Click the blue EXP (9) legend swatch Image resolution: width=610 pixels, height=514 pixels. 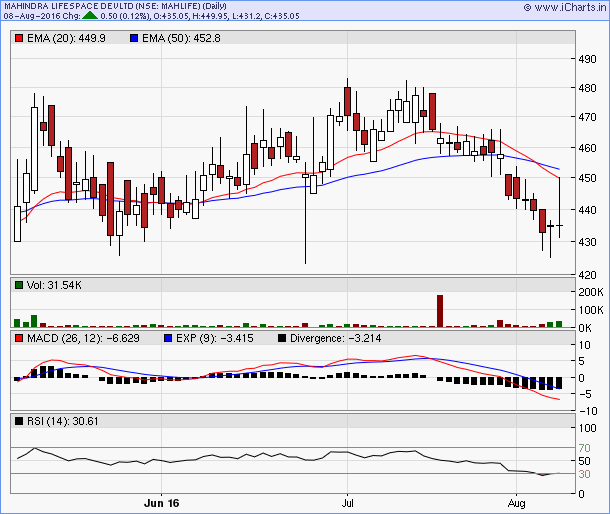tap(168, 338)
